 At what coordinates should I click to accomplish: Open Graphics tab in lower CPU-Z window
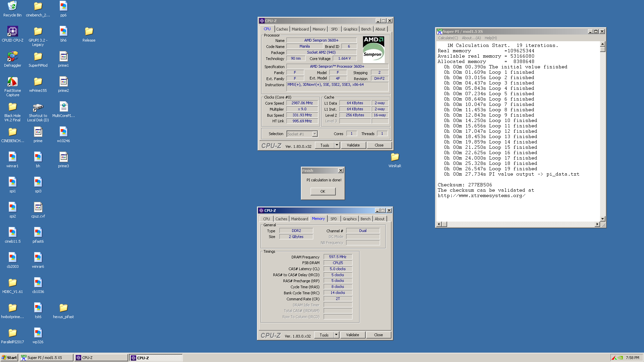(350, 219)
